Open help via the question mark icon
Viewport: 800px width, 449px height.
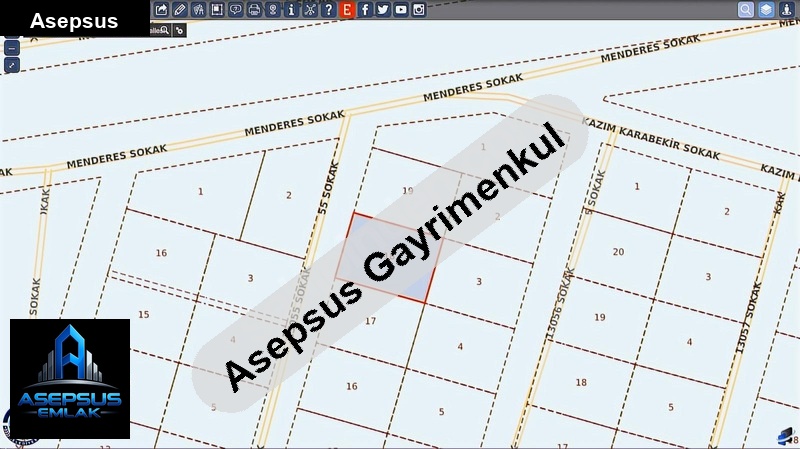click(328, 9)
